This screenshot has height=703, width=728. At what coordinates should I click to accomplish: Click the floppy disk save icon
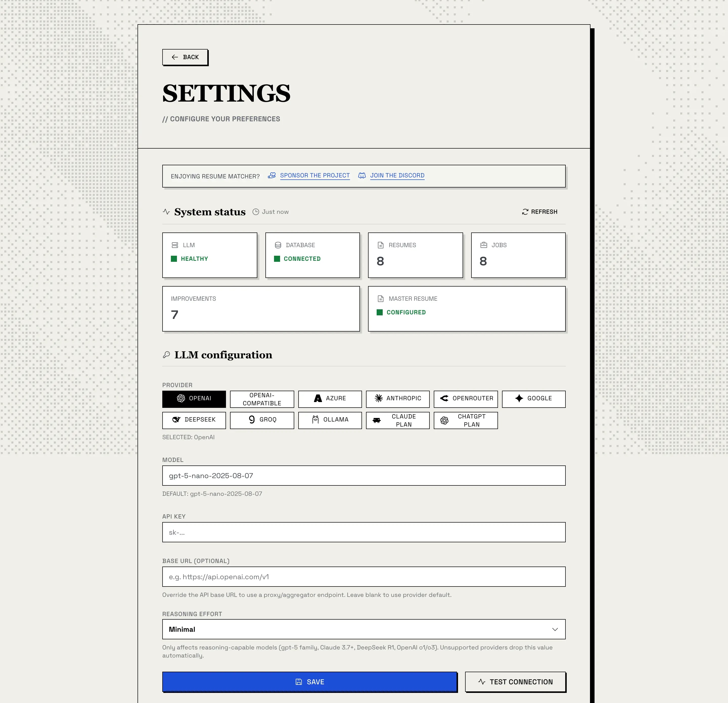(x=299, y=682)
